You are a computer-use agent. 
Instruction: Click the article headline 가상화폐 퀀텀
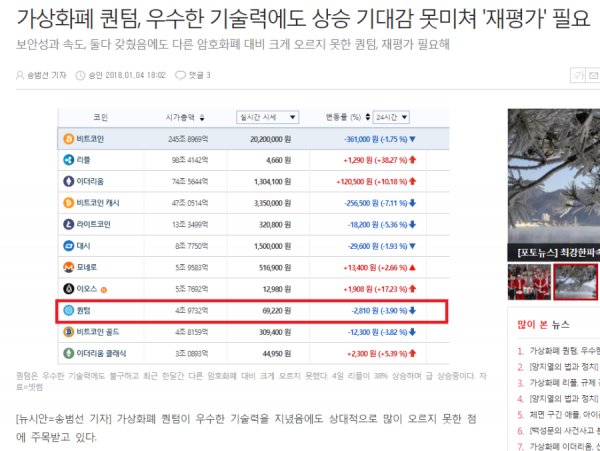click(303, 18)
